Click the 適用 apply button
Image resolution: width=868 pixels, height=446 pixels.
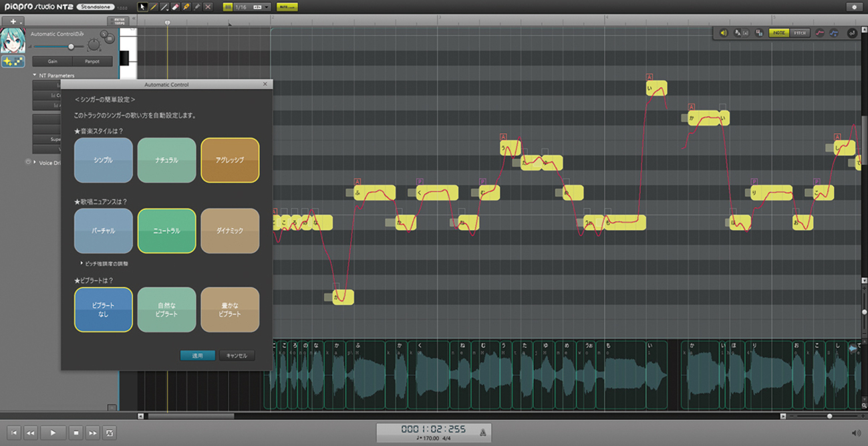pos(197,356)
